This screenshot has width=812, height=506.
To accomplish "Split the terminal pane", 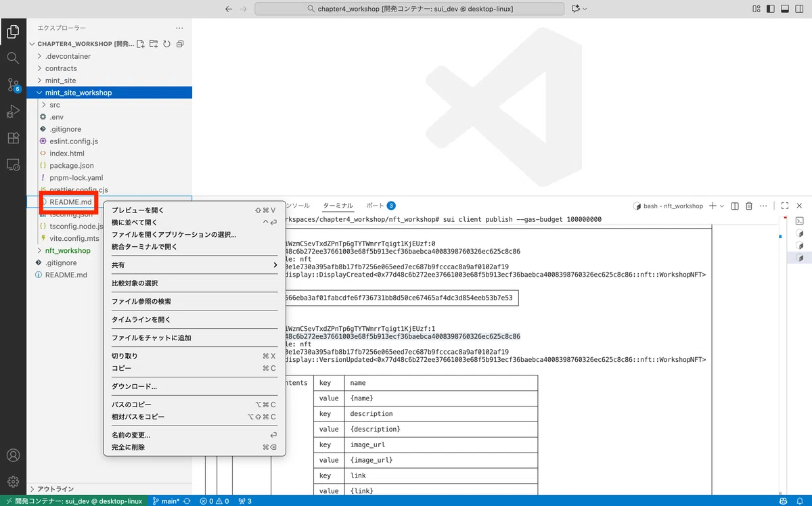I will point(735,206).
